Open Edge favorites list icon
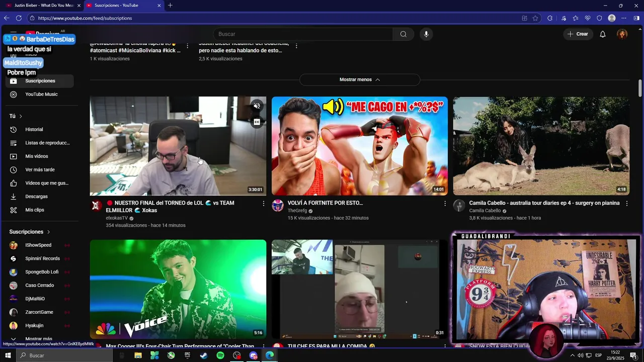This screenshot has width=644, height=362. [575, 18]
